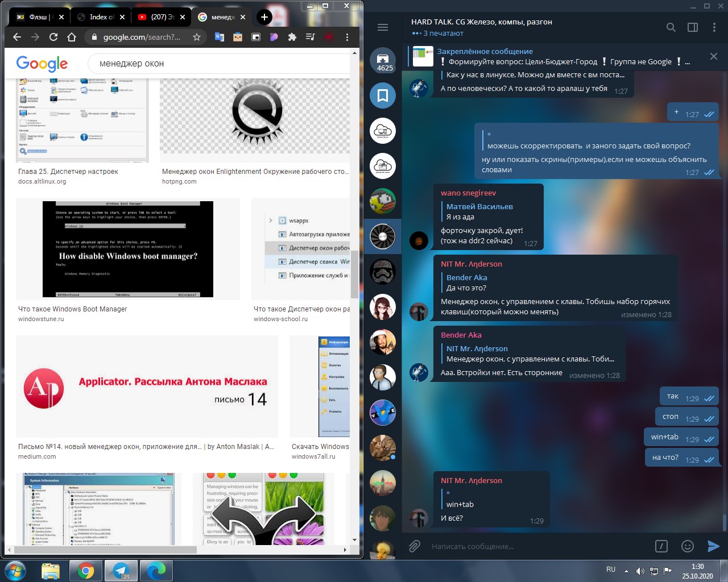Screen dimensions: 728x582
Task: Open the currently selected HARD TALK chat
Action: tap(383, 236)
